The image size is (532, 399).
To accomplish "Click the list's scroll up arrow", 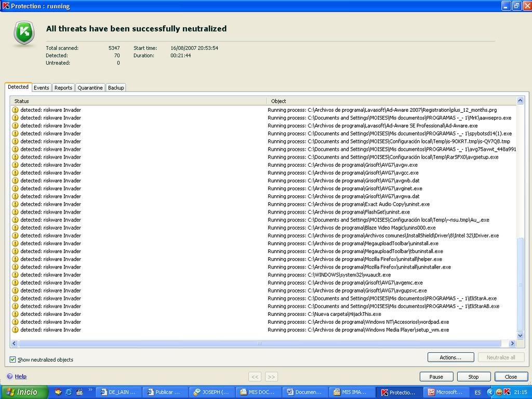I will point(520,100).
